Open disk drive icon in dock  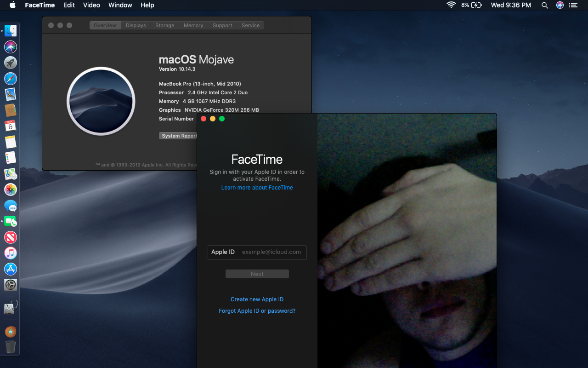11,307
